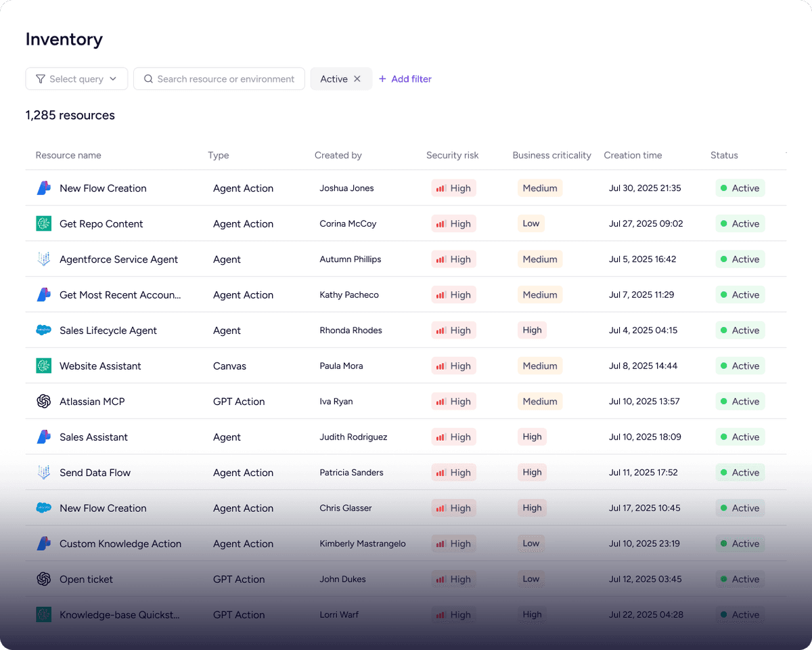Screen dimensions: 812x650
Task: Open the Select query dropdown
Action: 76,79
